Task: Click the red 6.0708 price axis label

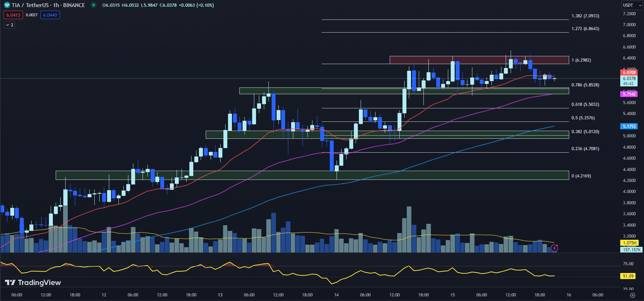Action: (629, 73)
